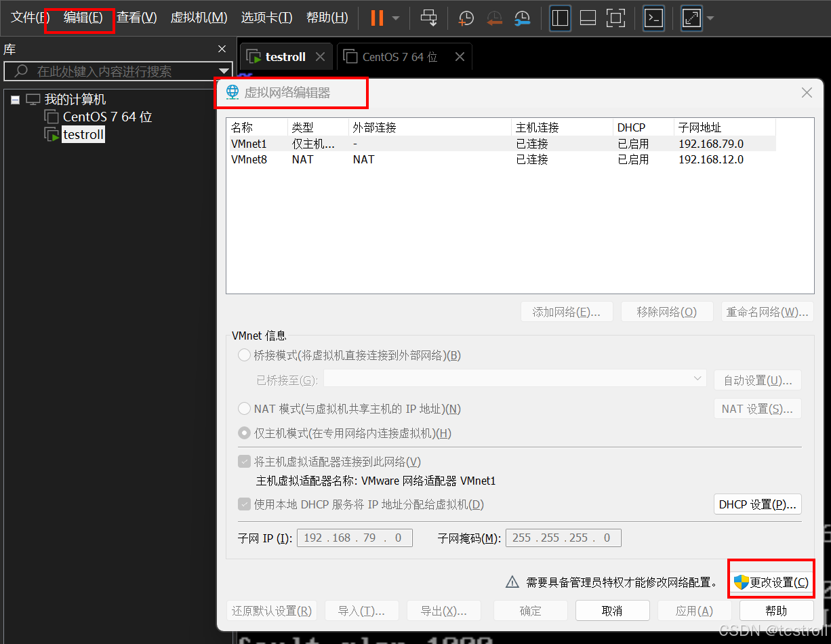Select the testroll VM in library tree

pos(83,134)
